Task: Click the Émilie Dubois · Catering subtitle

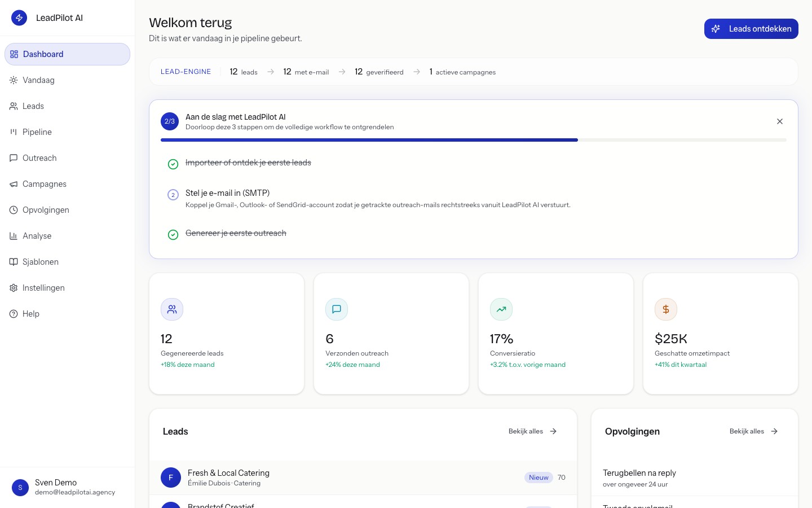Action: (224, 483)
